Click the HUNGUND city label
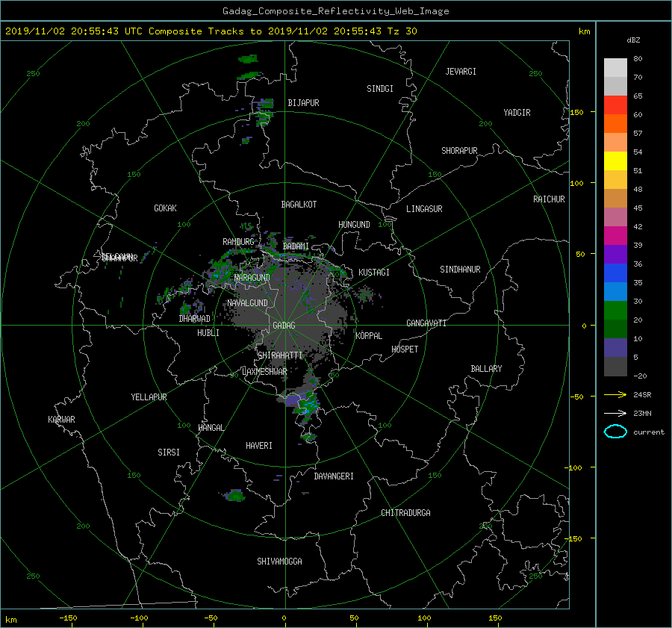 tap(354, 225)
